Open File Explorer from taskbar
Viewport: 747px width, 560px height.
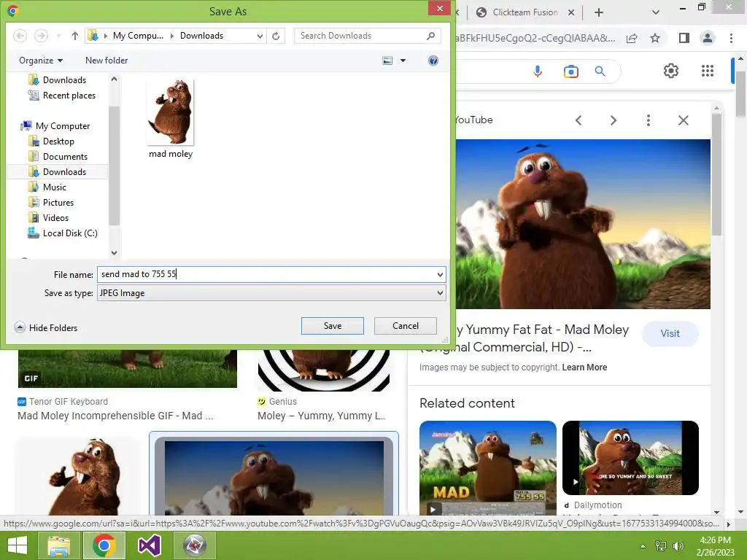click(59, 545)
